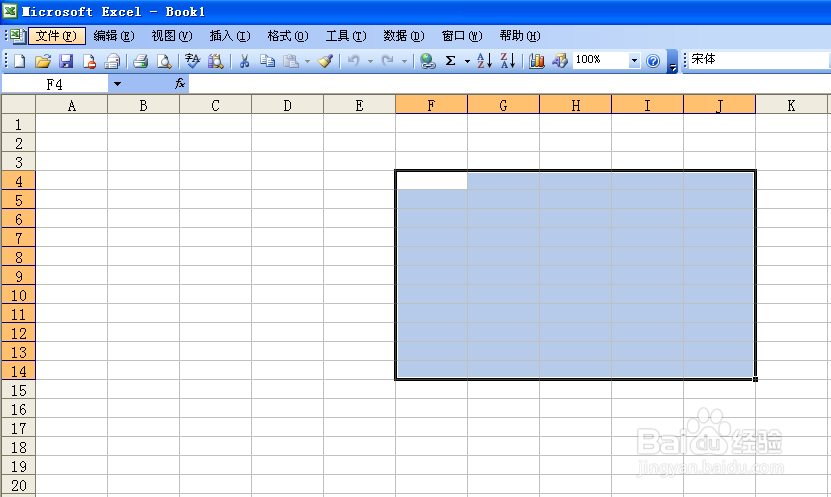The image size is (831, 497).
Task: Open the 100% zoom dropdown
Action: tap(634, 60)
